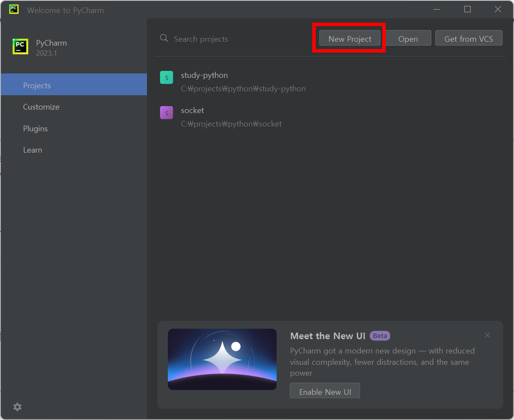Viewport: 514px width, 420px height.
Task: Maximize the Welcome to PyCharm window
Action: coord(467,9)
